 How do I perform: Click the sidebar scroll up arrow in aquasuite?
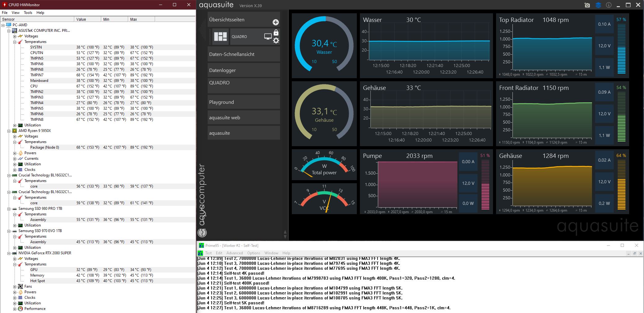point(285,232)
